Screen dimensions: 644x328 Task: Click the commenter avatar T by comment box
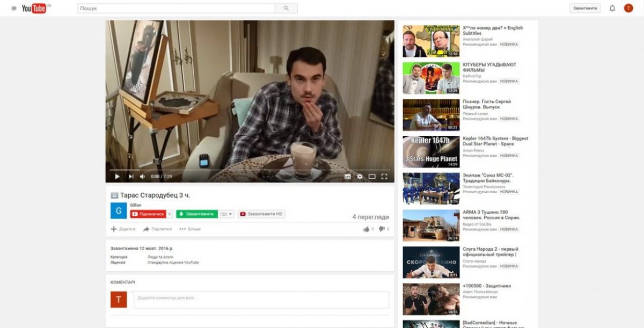(119, 300)
